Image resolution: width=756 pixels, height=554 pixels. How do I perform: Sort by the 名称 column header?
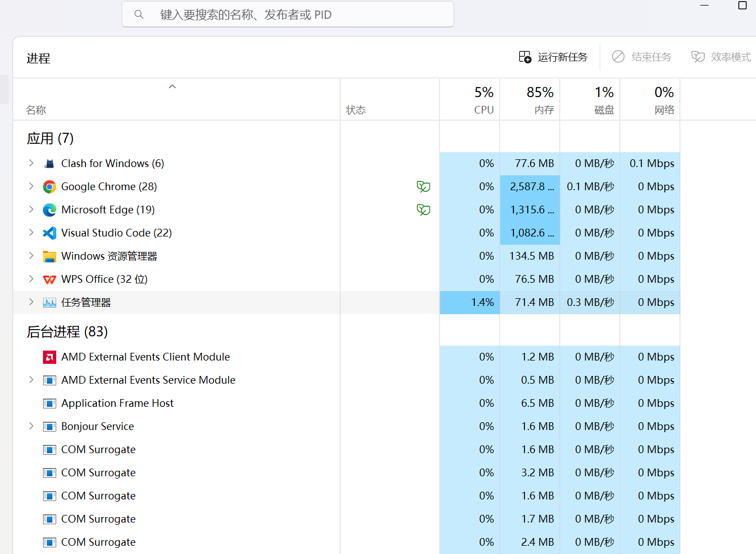(x=36, y=110)
